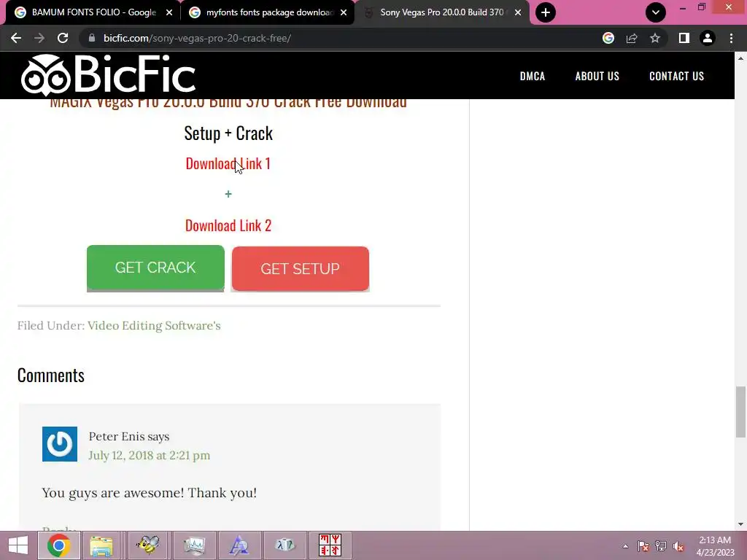This screenshot has height=560, width=747.
Task: Open the lambda cube app in taskbar
Action: point(285,545)
